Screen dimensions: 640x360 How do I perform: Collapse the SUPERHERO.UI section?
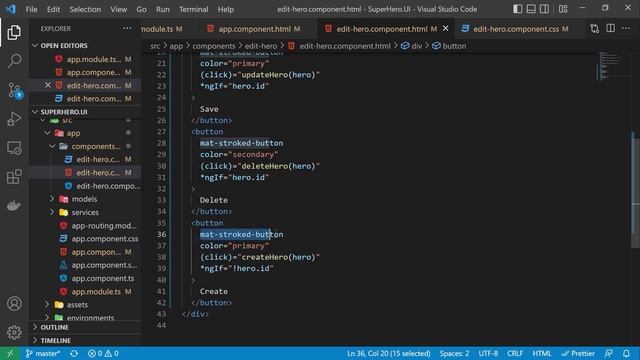35,111
